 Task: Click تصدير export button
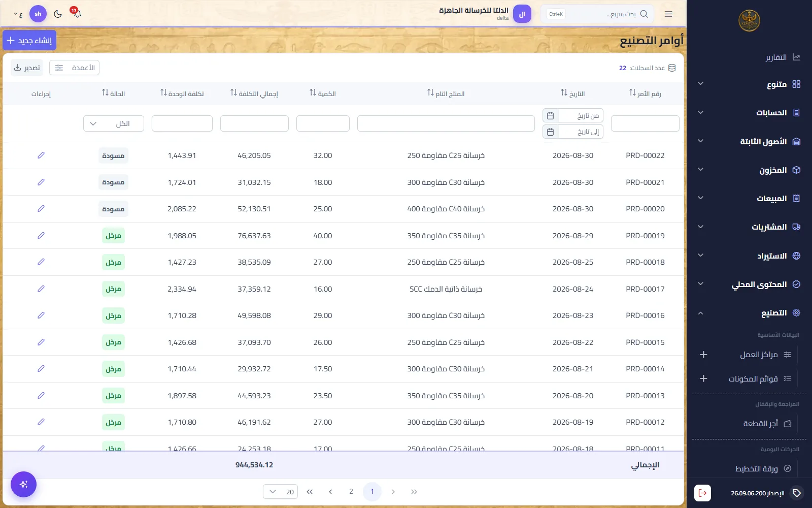pyautogui.click(x=27, y=68)
